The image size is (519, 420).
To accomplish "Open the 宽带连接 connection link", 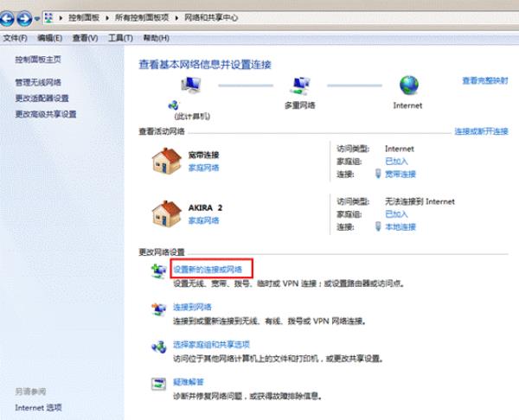I will tap(400, 175).
